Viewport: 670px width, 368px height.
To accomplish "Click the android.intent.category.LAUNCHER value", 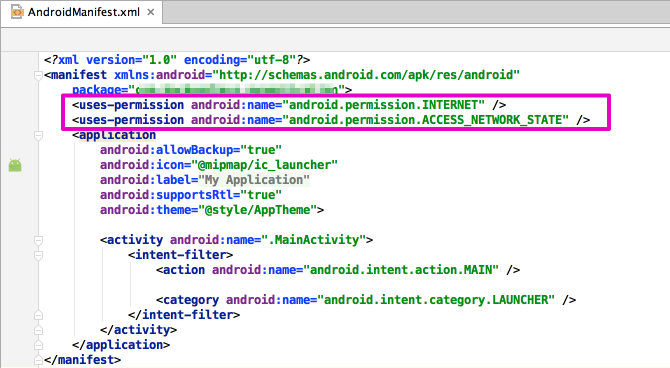I will (x=436, y=300).
